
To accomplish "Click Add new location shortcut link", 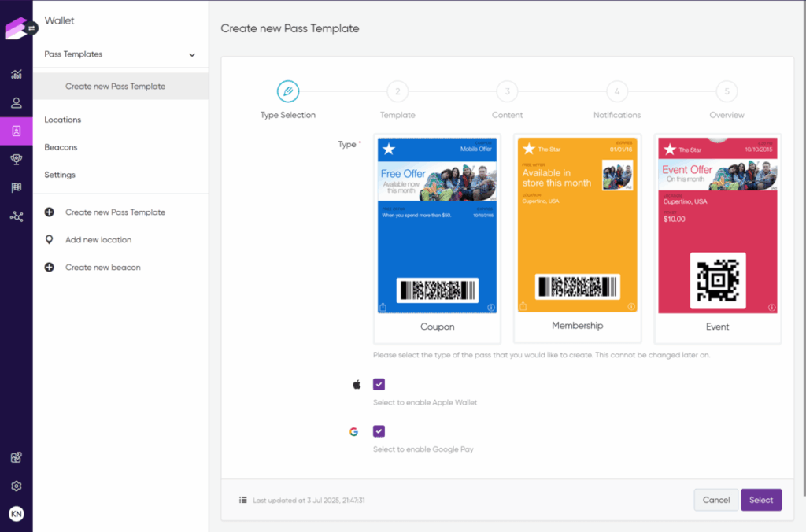I will 98,240.
